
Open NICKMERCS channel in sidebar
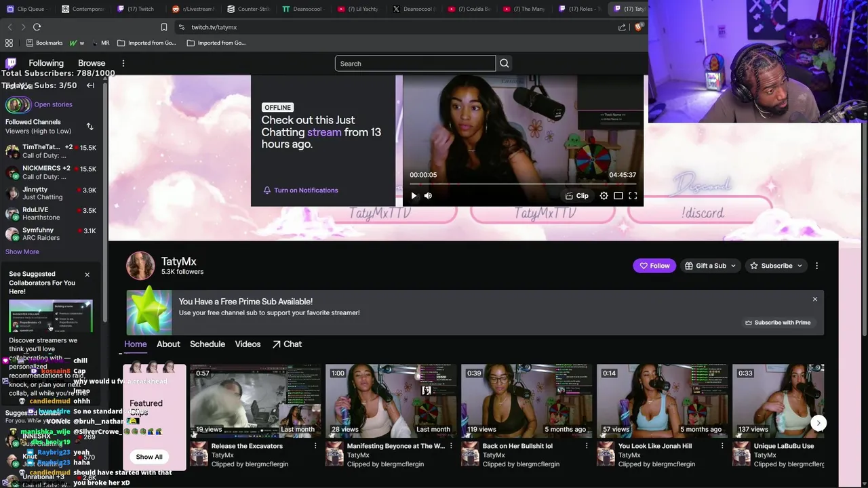51,172
